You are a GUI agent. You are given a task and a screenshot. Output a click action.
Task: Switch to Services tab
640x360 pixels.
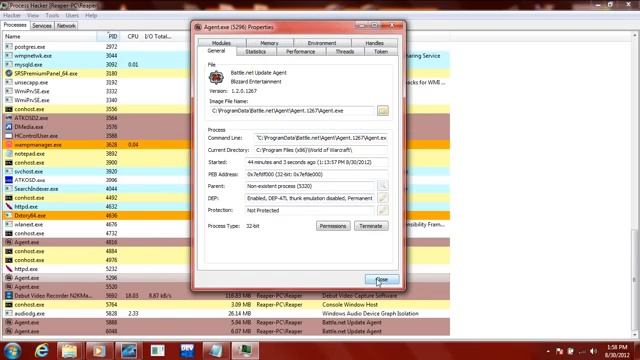(42, 26)
